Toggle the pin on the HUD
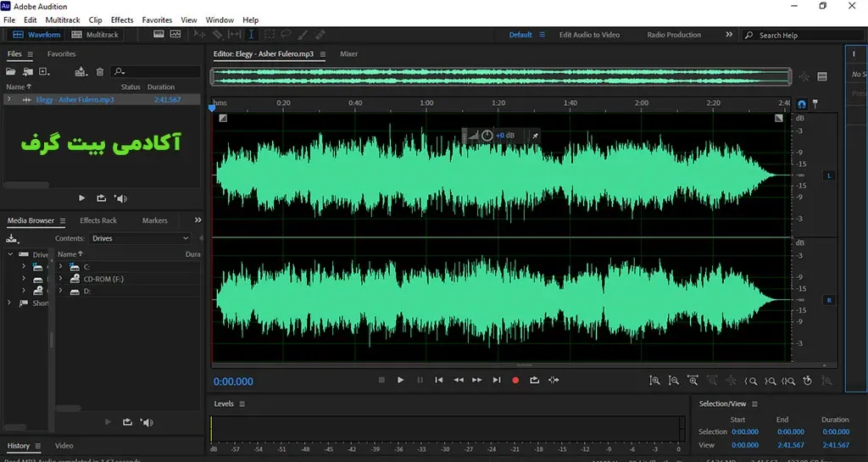This screenshot has width=868, height=462. [535, 136]
